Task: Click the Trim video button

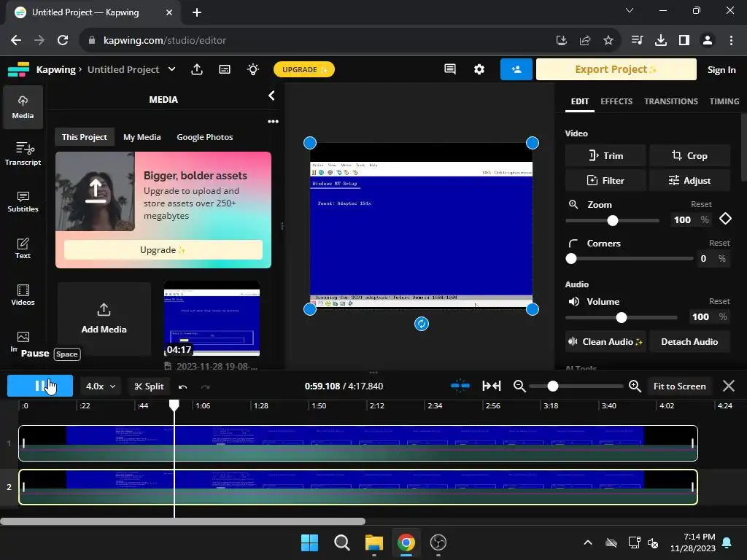Action: pyautogui.click(x=605, y=156)
